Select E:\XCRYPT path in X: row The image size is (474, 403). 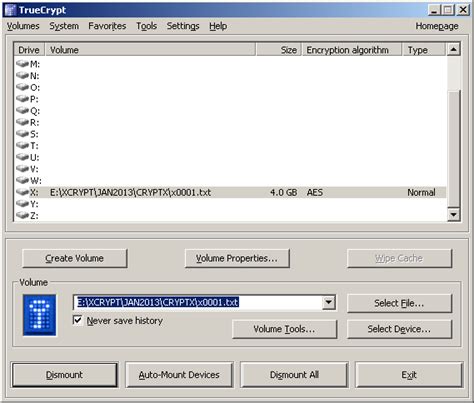[x=130, y=192]
